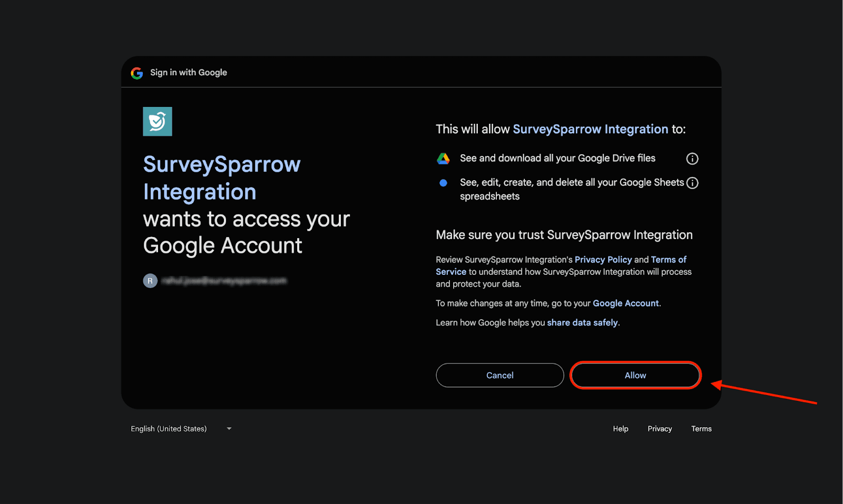Click the 'R' account avatar
Image resolution: width=843 pixels, height=504 pixels.
click(150, 281)
